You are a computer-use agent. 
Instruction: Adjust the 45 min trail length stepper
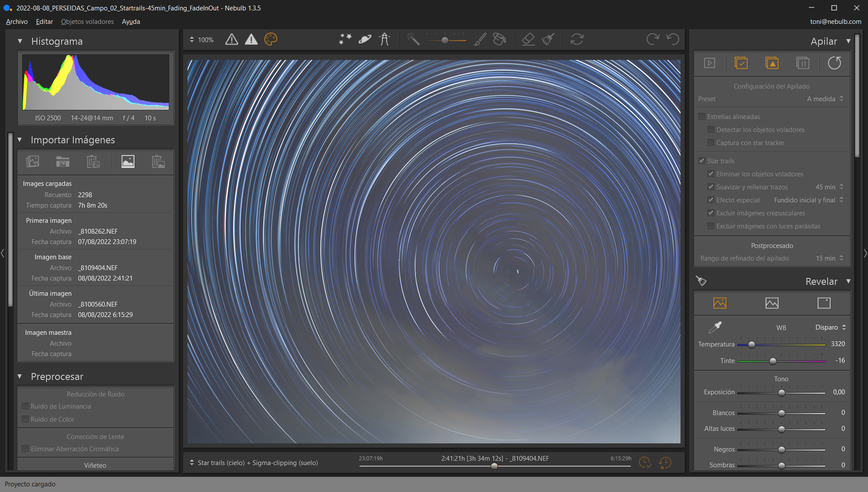click(x=842, y=187)
